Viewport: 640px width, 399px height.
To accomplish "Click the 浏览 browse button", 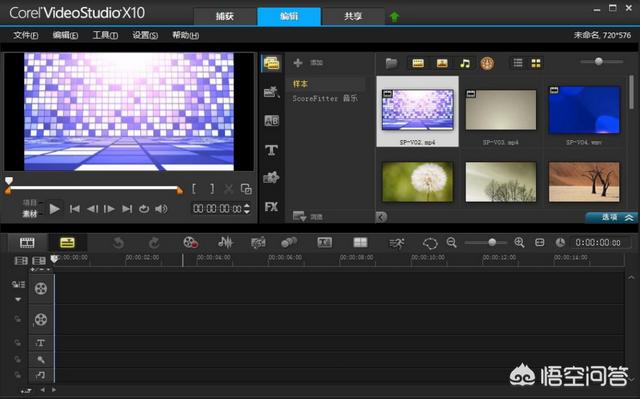I will point(308,217).
